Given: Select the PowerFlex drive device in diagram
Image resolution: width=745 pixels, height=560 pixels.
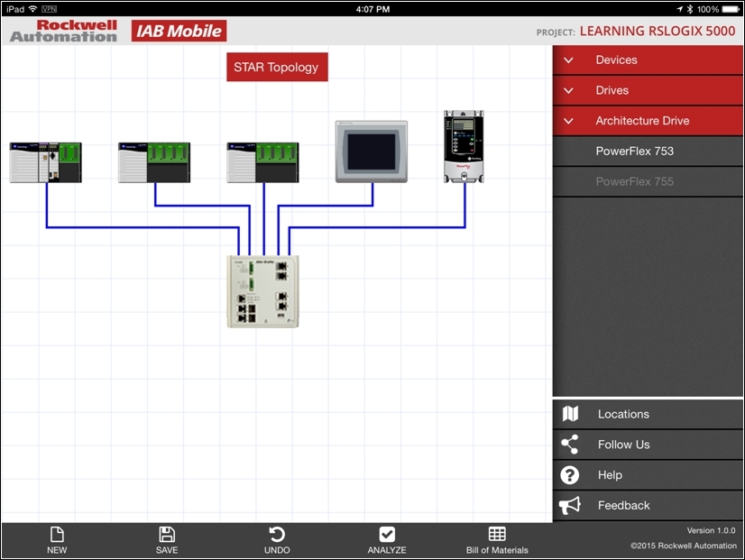Looking at the screenshot, I should (464, 147).
